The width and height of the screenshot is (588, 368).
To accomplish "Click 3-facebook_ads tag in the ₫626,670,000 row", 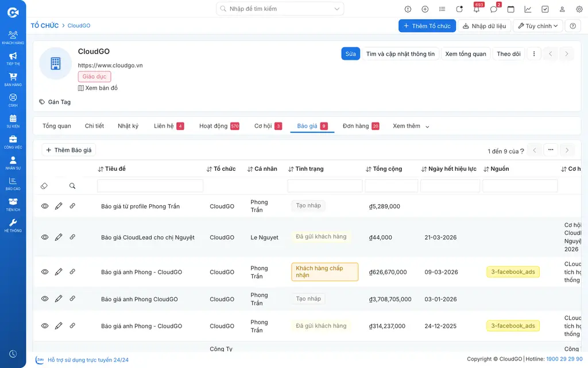I will click(513, 272).
